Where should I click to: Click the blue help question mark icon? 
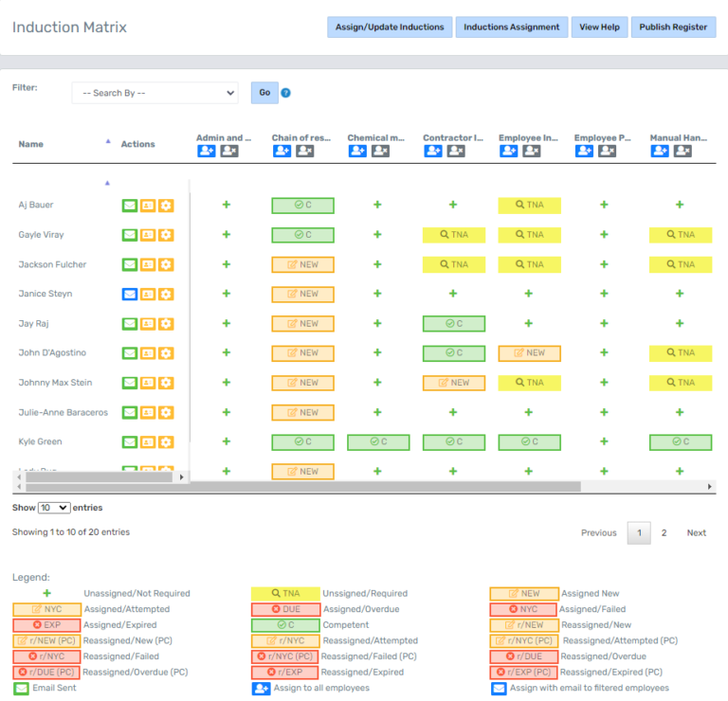click(x=285, y=93)
